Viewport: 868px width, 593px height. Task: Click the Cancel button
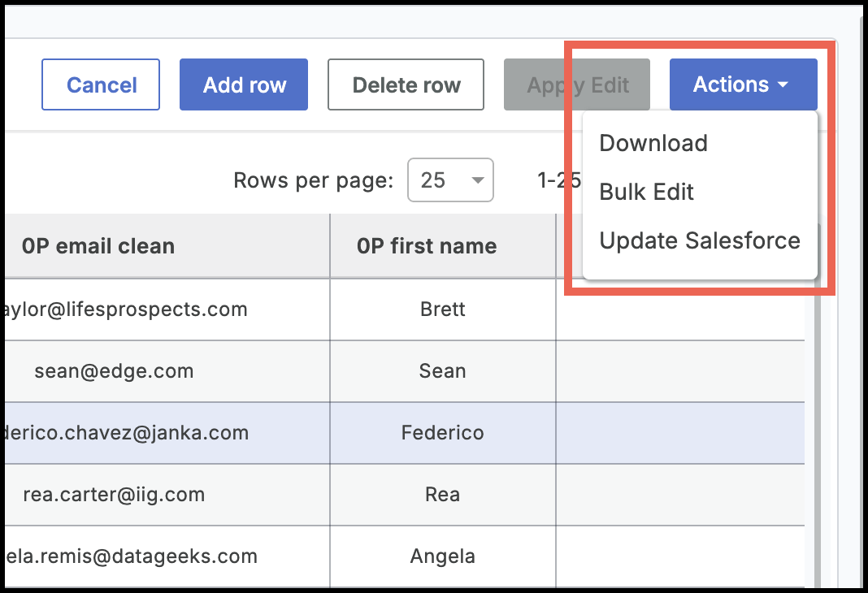101,84
